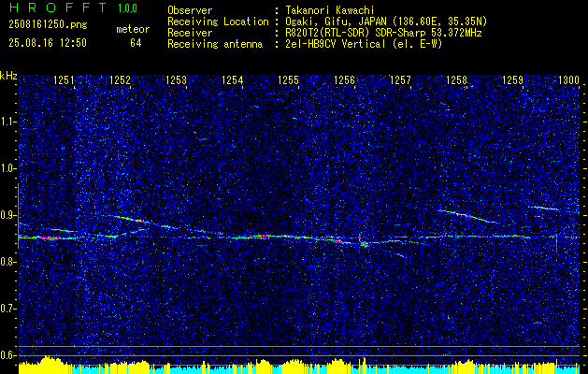Click the receiver text R820T2(RTL-SDR) SDR-Sharp 53.372MHz
Viewport: 588px width, 374px height.
383,33
